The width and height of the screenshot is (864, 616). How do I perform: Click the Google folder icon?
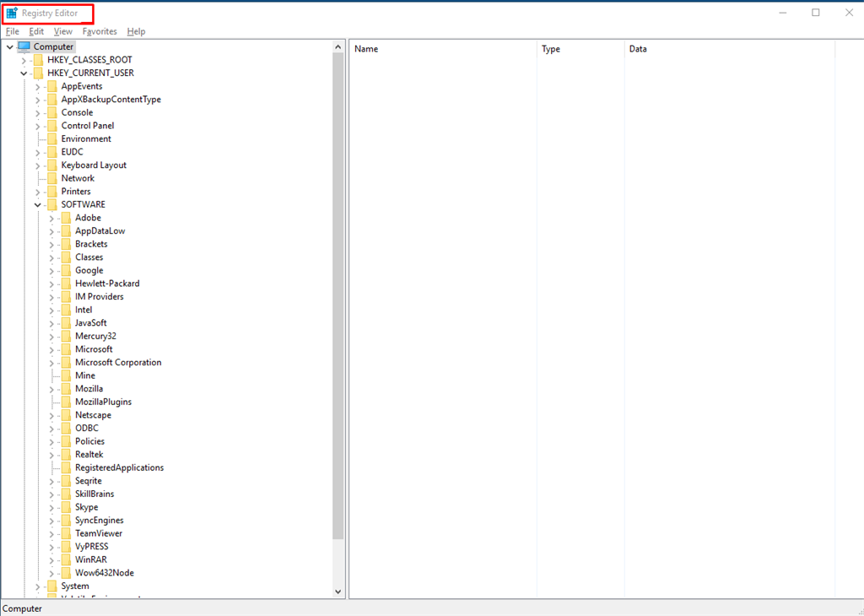pyautogui.click(x=66, y=271)
